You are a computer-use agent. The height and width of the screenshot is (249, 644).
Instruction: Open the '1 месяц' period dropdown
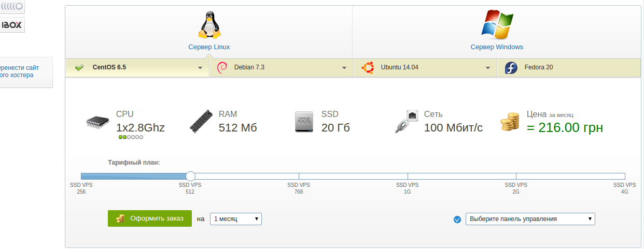pos(236,219)
